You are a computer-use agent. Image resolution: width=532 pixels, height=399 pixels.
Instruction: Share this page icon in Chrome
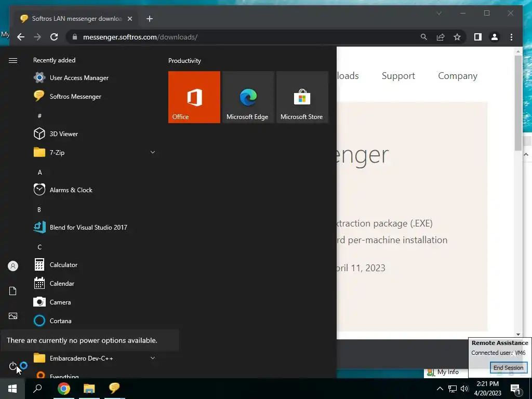click(x=441, y=37)
